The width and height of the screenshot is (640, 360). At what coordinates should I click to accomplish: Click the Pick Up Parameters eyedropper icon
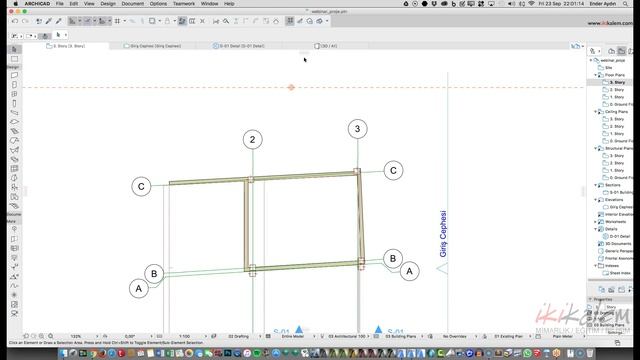[x=49, y=21]
